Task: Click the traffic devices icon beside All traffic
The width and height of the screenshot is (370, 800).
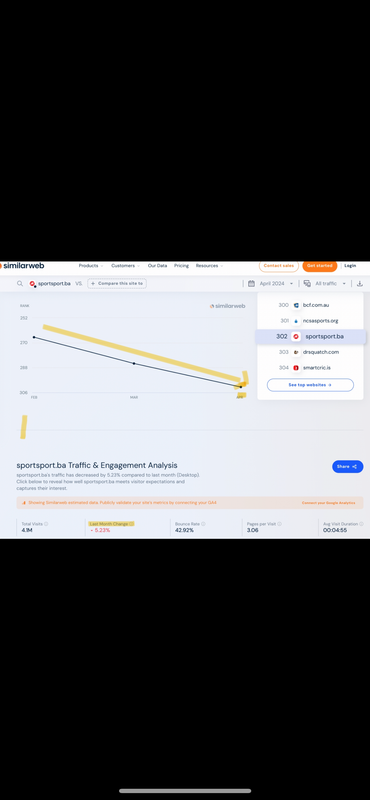Action: pyautogui.click(x=307, y=283)
